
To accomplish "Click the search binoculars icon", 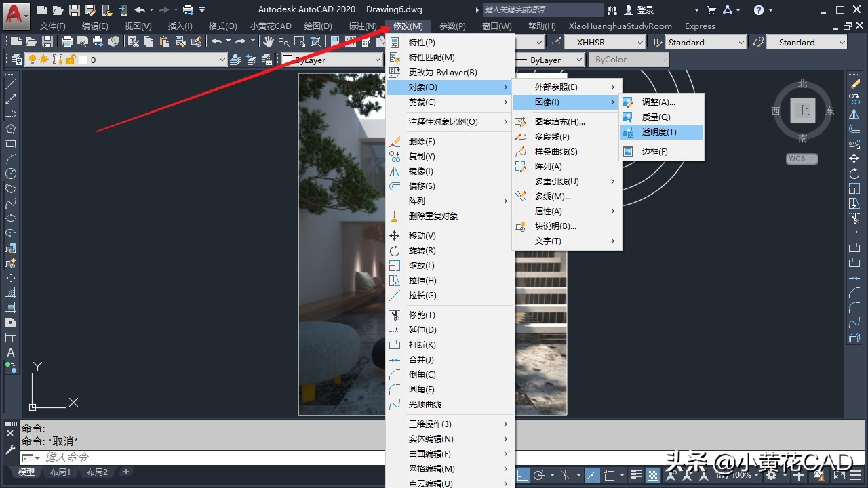I will pyautogui.click(x=613, y=10).
